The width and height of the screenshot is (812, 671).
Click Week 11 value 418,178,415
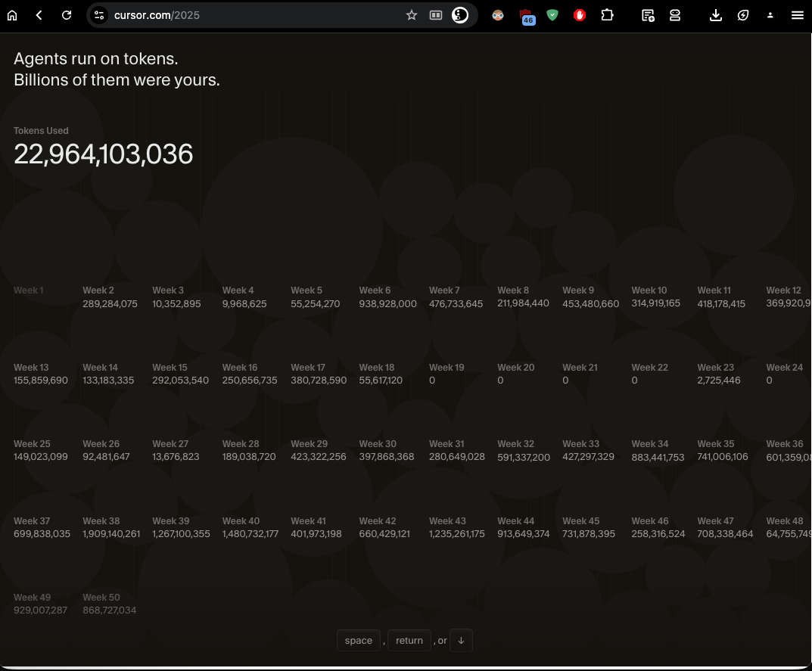[x=721, y=304]
